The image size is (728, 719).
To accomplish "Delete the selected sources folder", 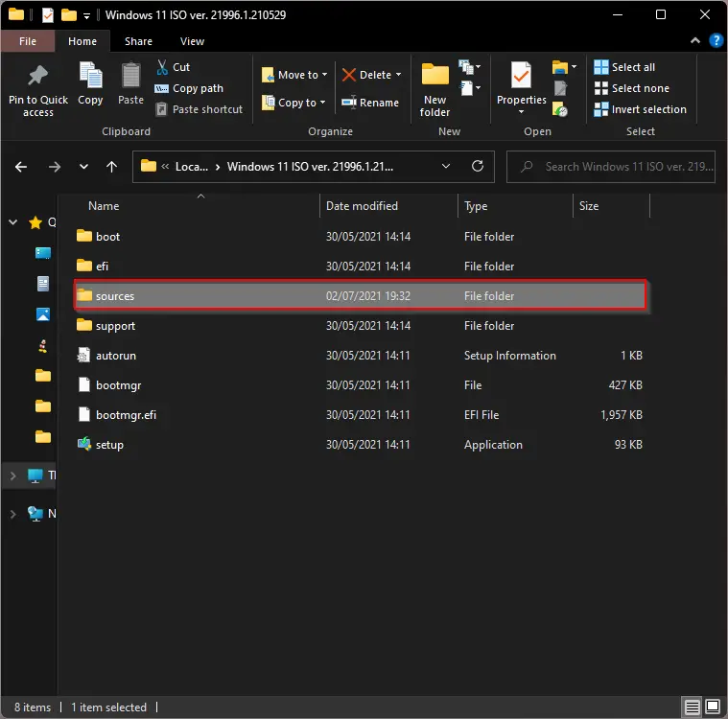I will [366, 75].
